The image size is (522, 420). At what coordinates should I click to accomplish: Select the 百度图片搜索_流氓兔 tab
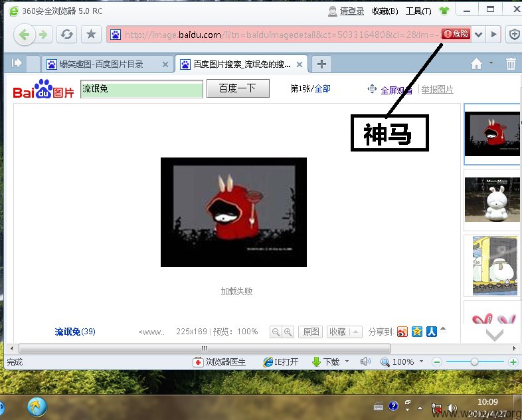[x=241, y=64]
